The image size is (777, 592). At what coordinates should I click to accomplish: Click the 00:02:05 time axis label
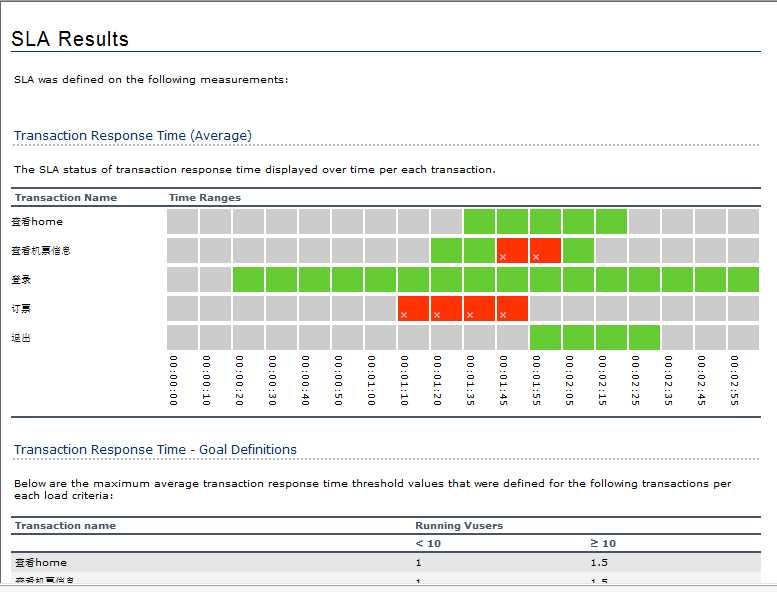[570, 380]
